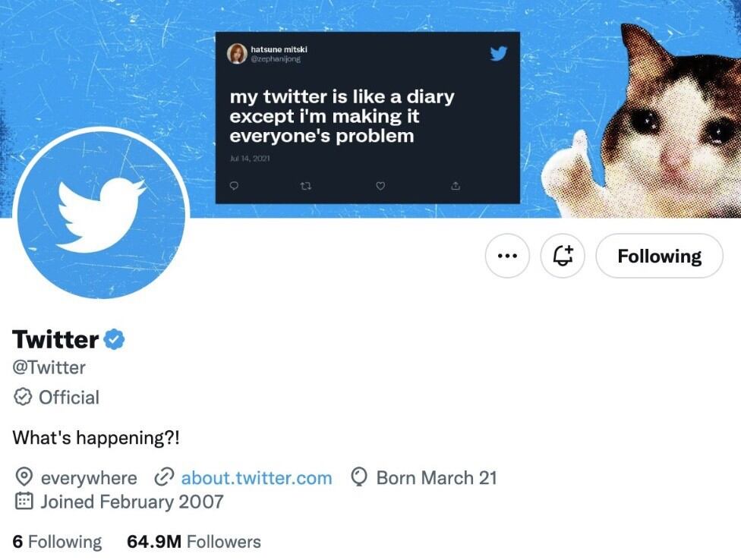741x560 pixels.
Task: Open the Twitter profile picture
Action: click(100, 213)
